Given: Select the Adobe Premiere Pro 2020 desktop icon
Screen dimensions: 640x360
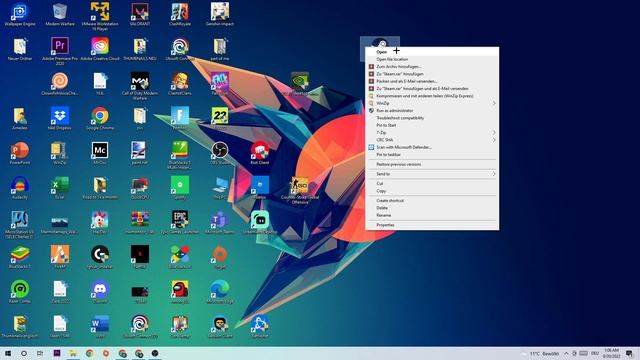Looking at the screenshot, I should coord(60,51).
